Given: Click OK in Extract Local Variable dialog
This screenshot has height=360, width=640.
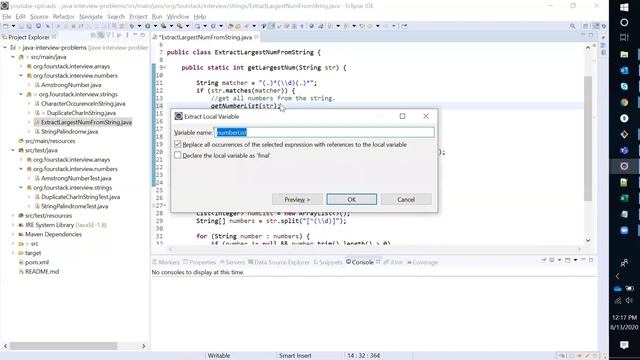Looking at the screenshot, I should (351, 200).
